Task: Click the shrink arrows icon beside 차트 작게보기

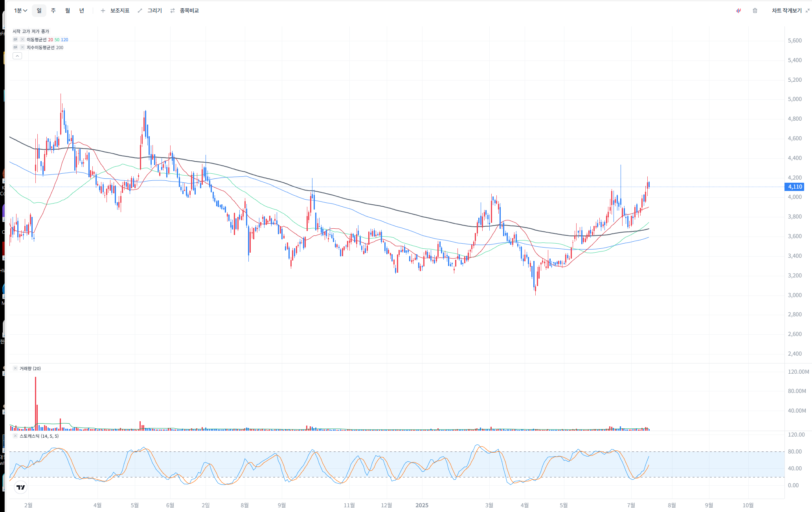Action: (x=807, y=11)
